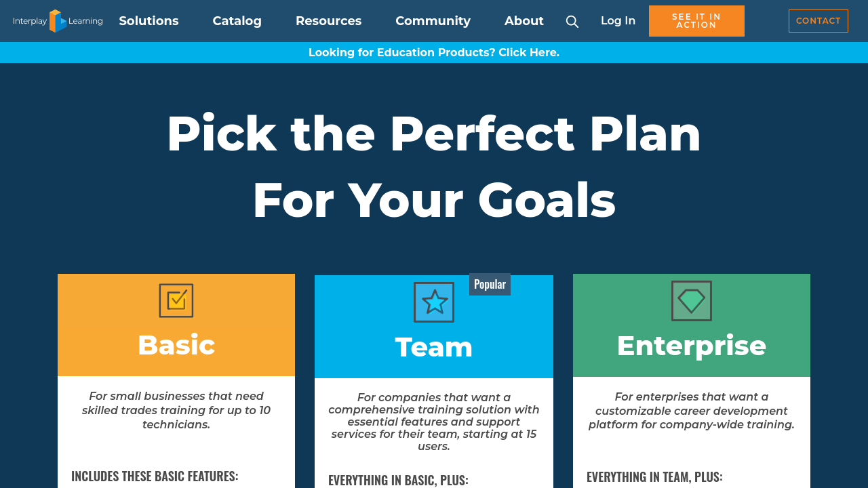Click the Team plan star icon
The height and width of the screenshot is (488, 868).
(434, 302)
